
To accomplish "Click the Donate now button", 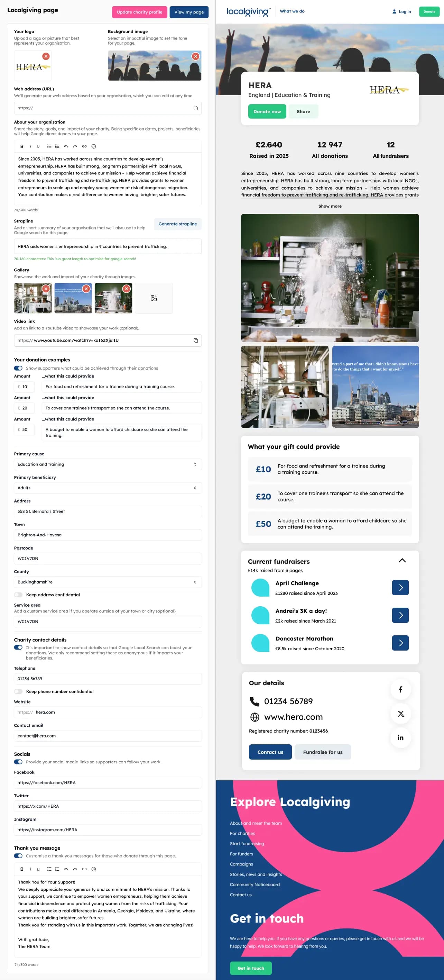I will click(x=267, y=112).
